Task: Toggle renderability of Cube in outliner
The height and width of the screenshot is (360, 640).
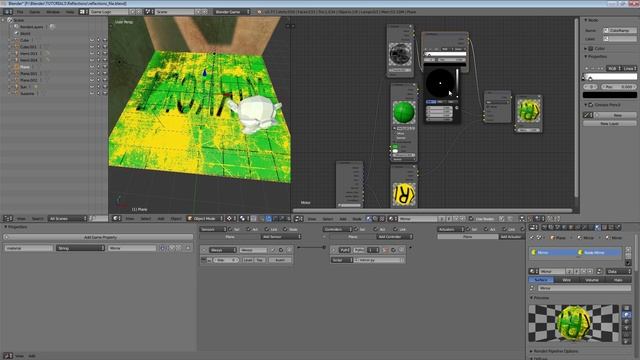Action: [105, 40]
